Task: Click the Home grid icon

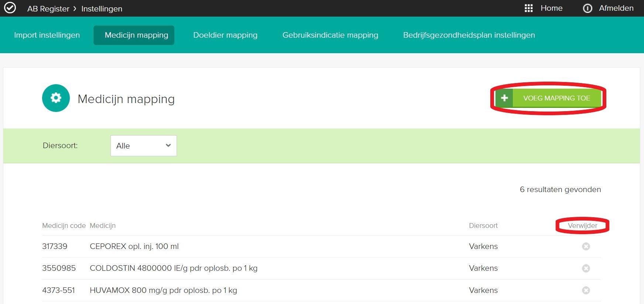Action: [x=528, y=8]
